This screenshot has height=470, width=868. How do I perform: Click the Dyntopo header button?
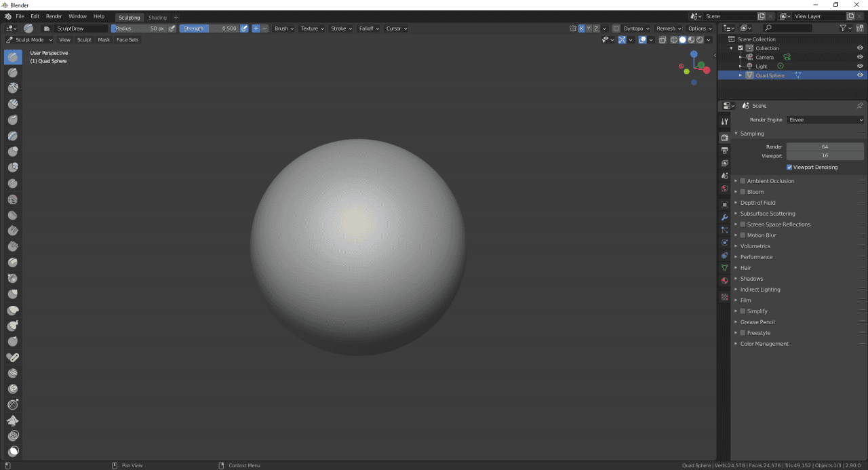coord(633,28)
